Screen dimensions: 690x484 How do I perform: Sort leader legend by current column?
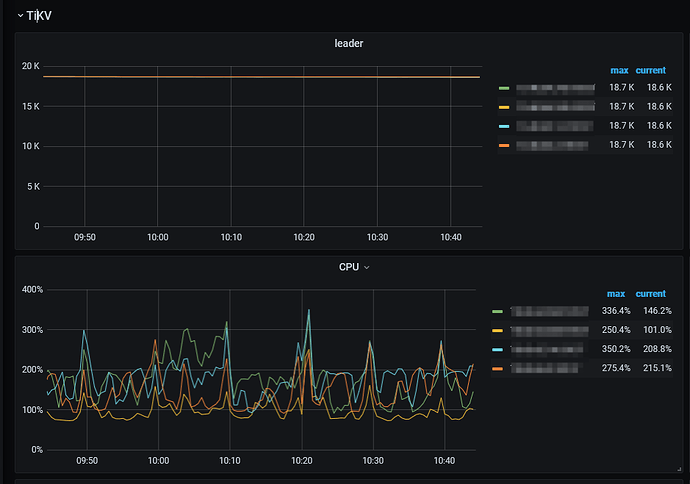pyautogui.click(x=651, y=70)
